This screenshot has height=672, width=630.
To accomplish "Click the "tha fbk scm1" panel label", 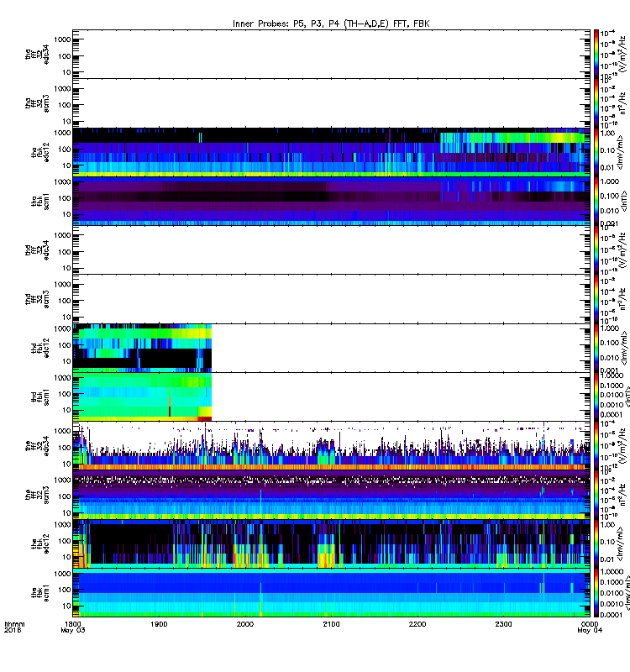I will [x=40, y=201].
